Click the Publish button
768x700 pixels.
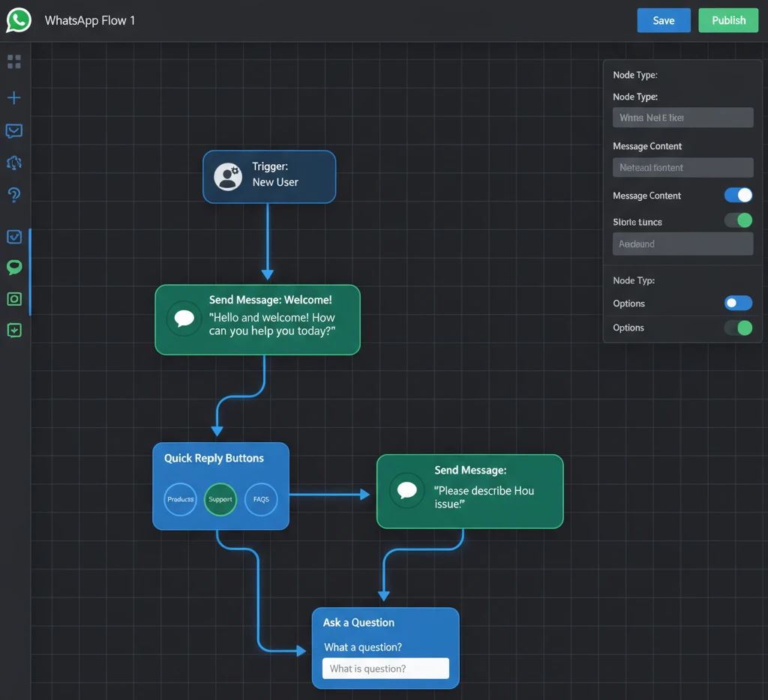[x=728, y=20]
